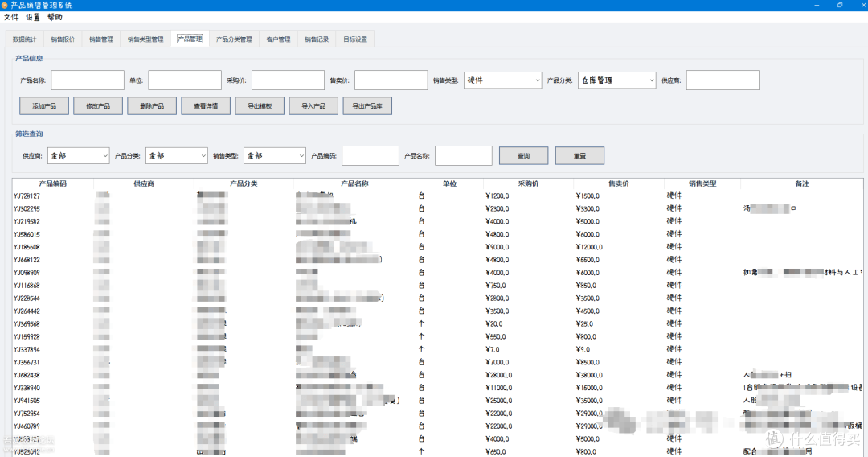868x457 pixels.
Task: Click the orange app icon in the title bar
Action: [x=5, y=5]
